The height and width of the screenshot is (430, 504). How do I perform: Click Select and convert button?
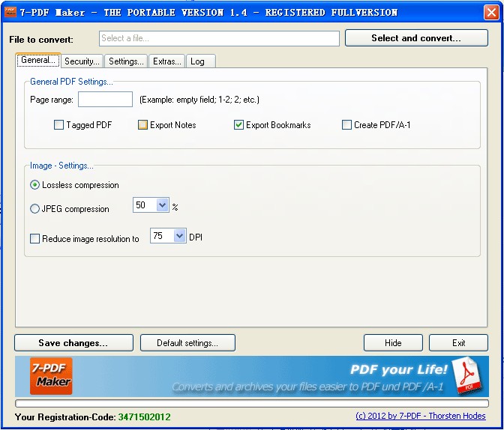(416, 38)
